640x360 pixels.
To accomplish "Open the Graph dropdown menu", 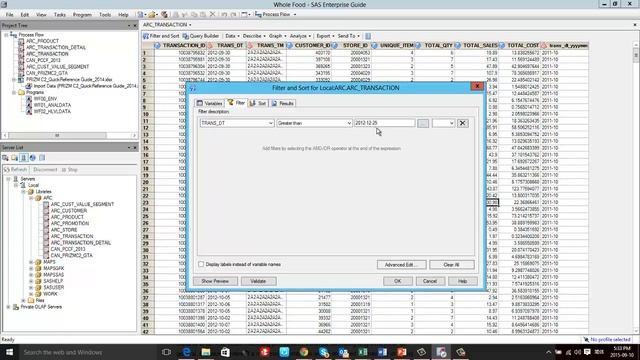I will pos(277,36).
